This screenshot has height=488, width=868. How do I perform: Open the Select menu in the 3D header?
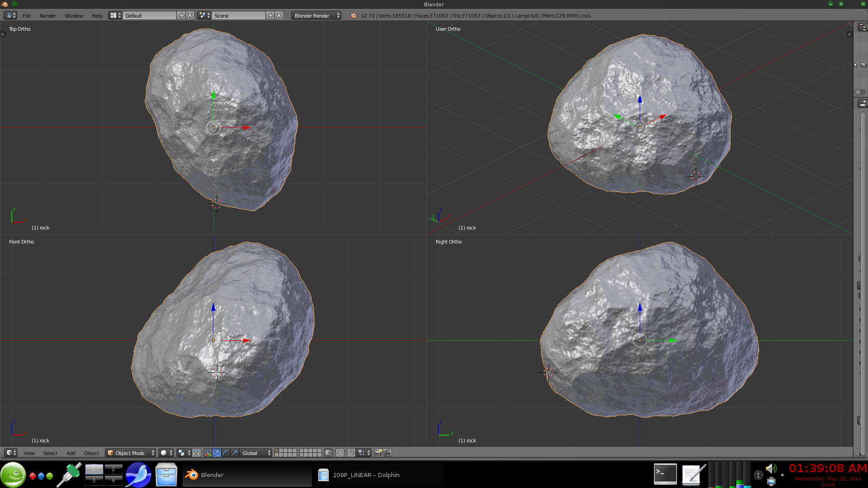click(x=50, y=453)
